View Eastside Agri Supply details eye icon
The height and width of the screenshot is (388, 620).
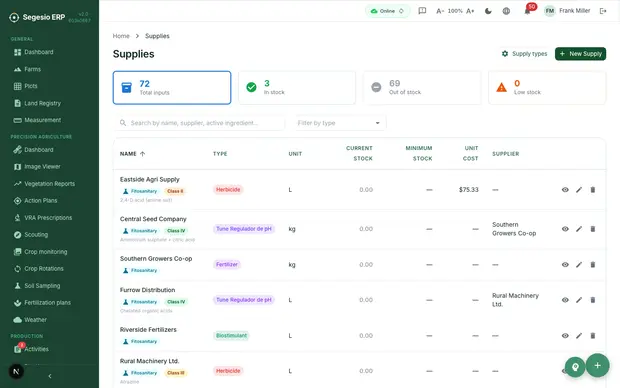[565, 190]
